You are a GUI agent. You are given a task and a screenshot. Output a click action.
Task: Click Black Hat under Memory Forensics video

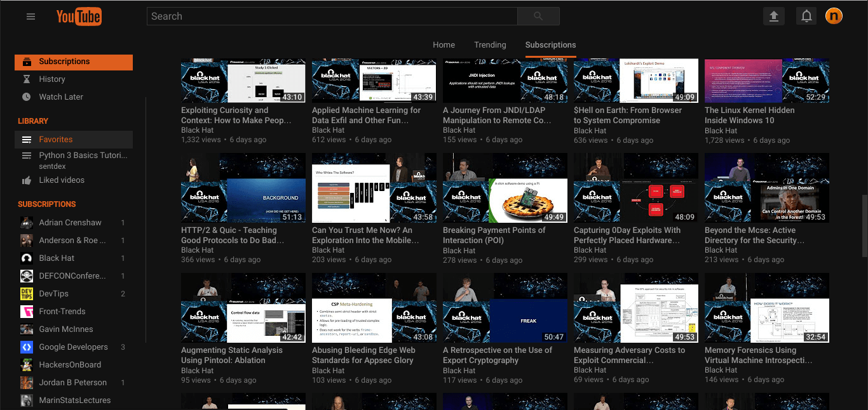[x=721, y=371]
